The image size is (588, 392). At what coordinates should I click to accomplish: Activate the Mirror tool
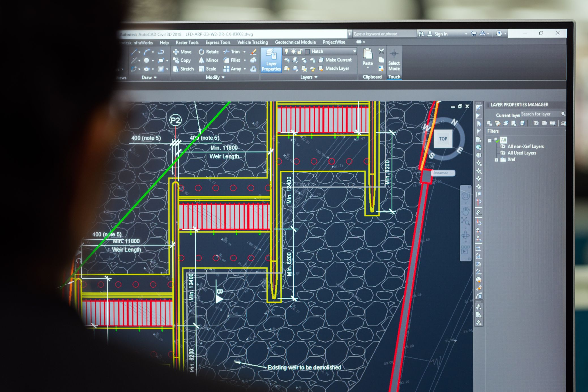[x=208, y=60]
